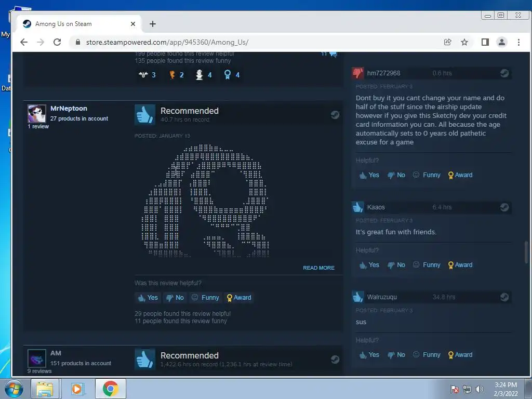Click the page vertical scrollbar thumb
532x399 pixels.
click(x=526, y=252)
